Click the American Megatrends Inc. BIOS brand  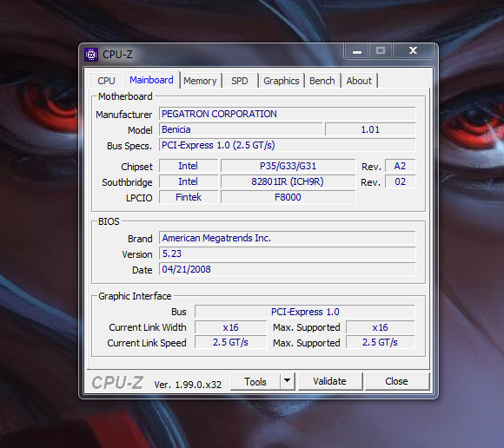pyautogui.click(x=288, y=238)
